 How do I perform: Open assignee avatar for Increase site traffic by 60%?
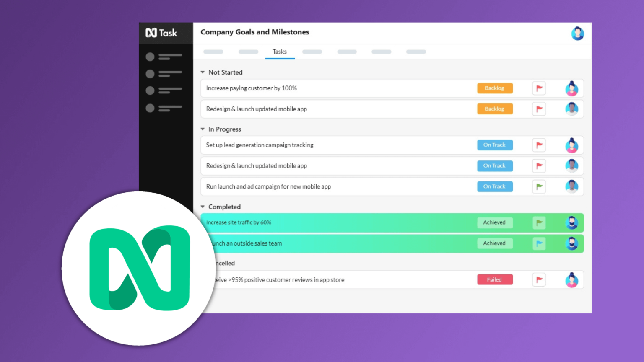(571, 222)
